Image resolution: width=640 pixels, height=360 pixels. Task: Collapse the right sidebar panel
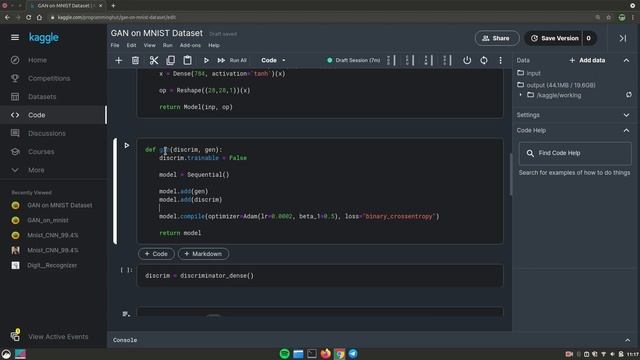click(622, 38)
